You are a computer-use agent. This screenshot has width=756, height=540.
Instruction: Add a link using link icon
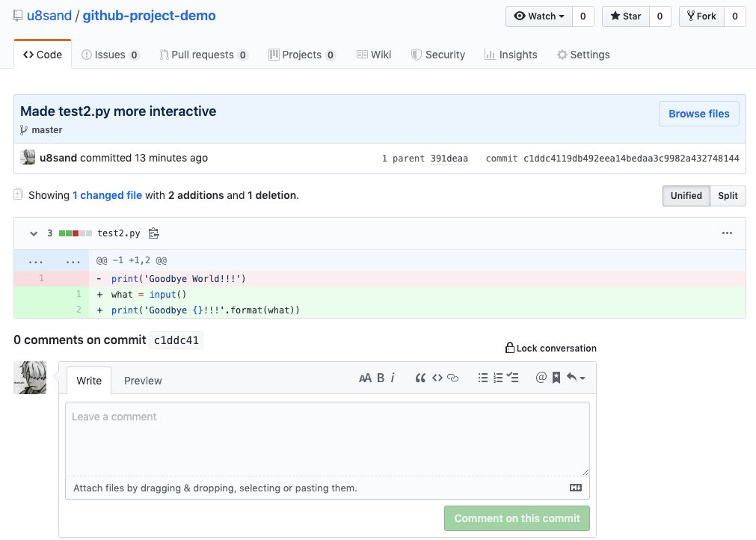point(452,378)
